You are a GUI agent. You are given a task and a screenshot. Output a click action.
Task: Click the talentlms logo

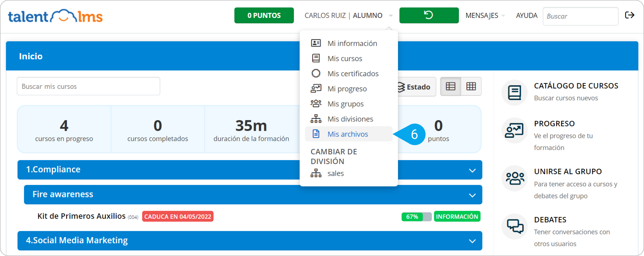55,16
